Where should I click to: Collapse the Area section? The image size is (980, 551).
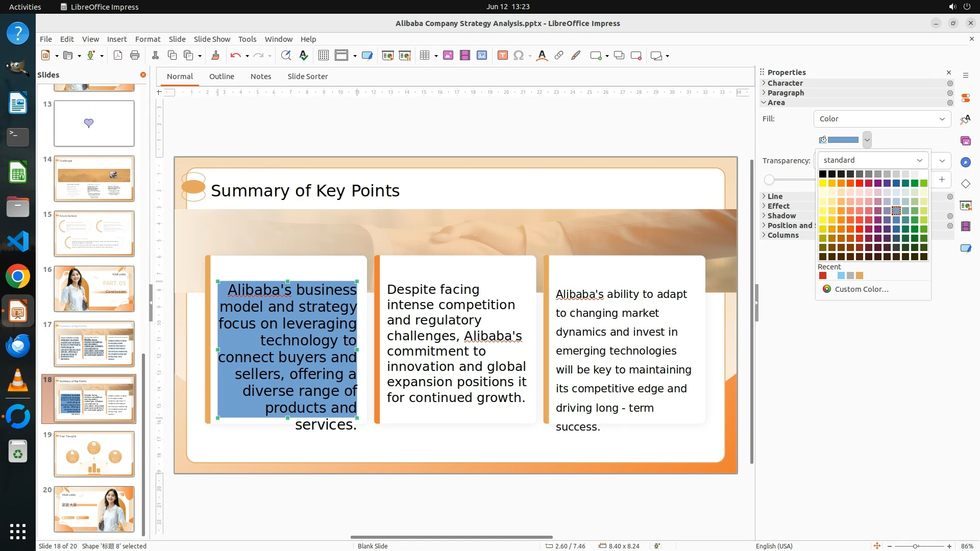click(x=776, y=103)
